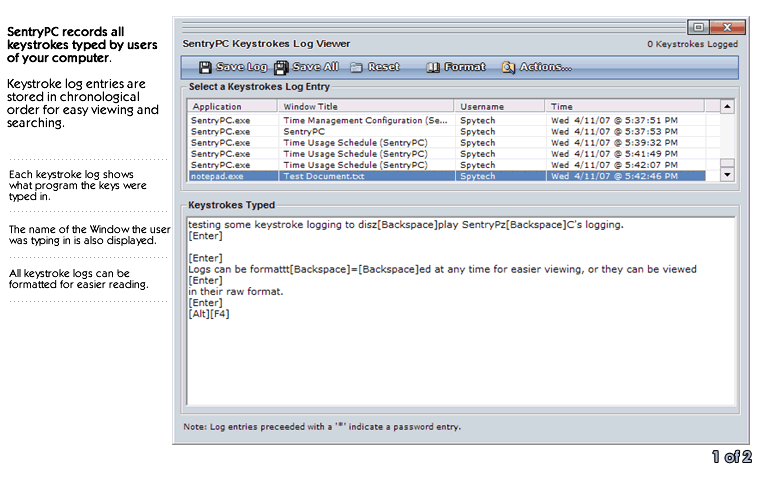Click the Save All multi-disk icon
The height and width of the screenshot is (477, 761).
click(281, 67)
